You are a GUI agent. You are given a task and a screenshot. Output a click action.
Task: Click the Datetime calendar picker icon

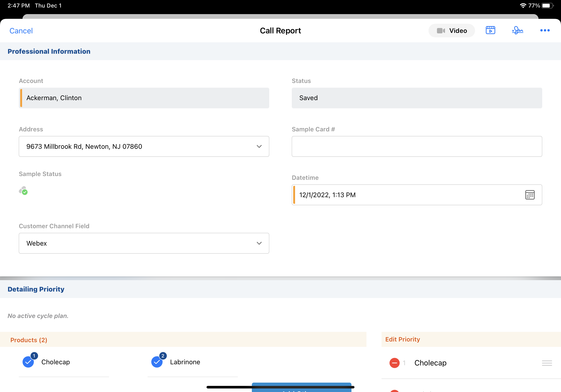[530, 195]
